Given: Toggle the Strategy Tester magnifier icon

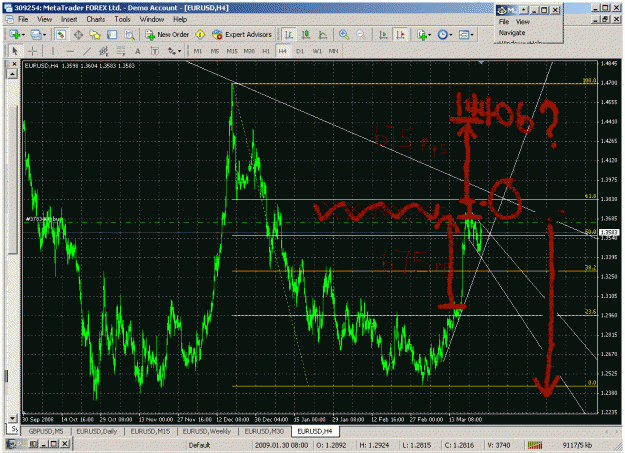Looking at the screenshot, I should click(x=129, y=35).
